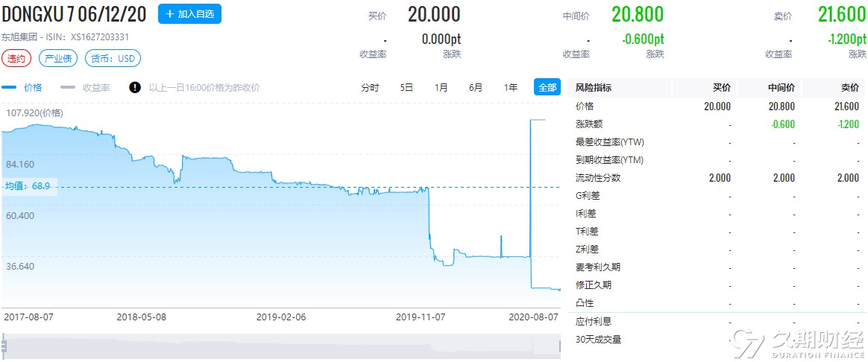Click the 2019-11-07 date axis label
This screenshot has height=362, width=868.
tap(420, 317)
